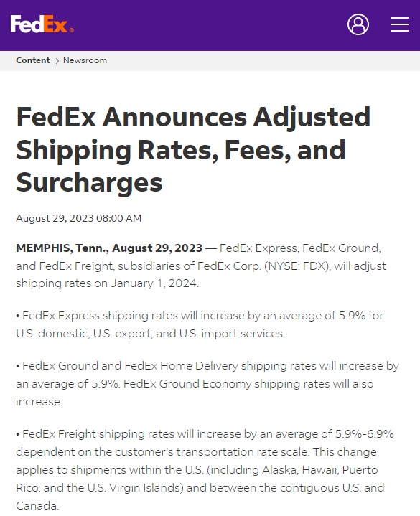Open the hamburger navigation menu
The height and width of the screenshot is (516, 420).
pos(400,24)
